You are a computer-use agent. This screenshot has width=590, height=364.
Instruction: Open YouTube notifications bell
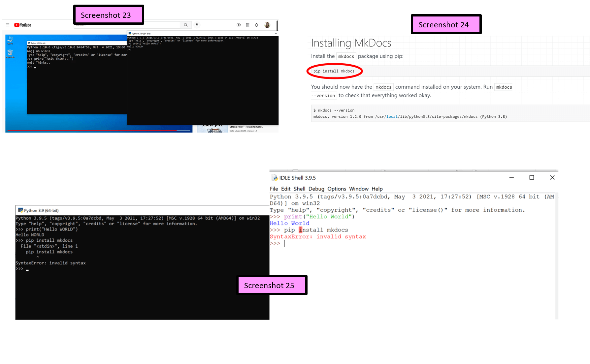coord(256,25)
